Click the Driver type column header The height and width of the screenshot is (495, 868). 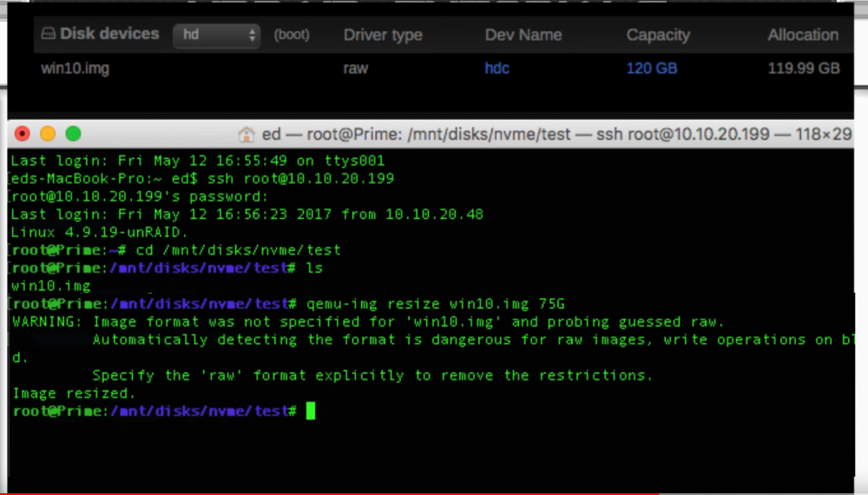pyautogui.click(x=383, y=35)
